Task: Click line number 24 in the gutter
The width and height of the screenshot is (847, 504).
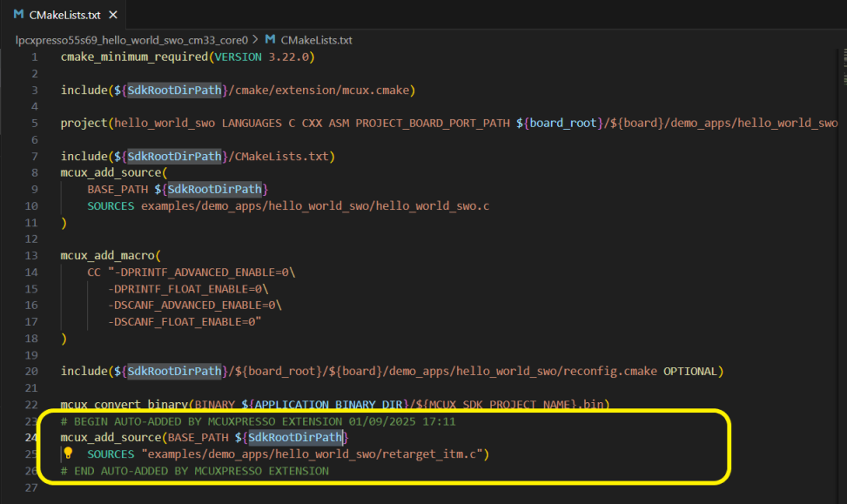Action: 31,437
